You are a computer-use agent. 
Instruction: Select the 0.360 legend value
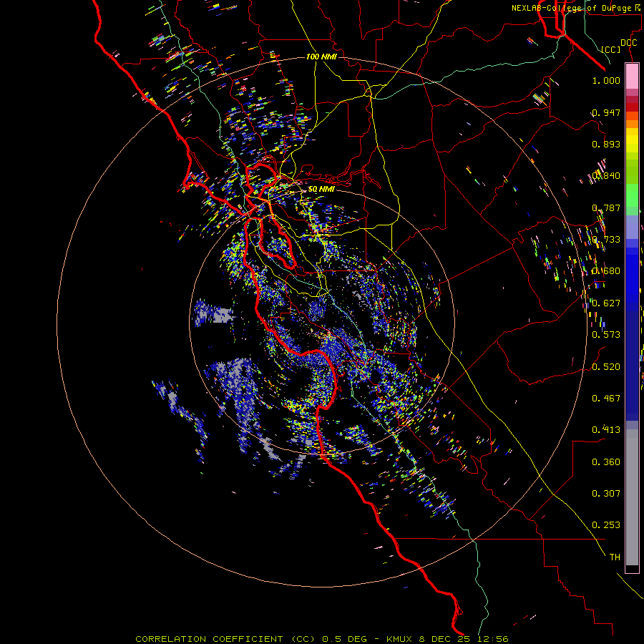point(606,462)
